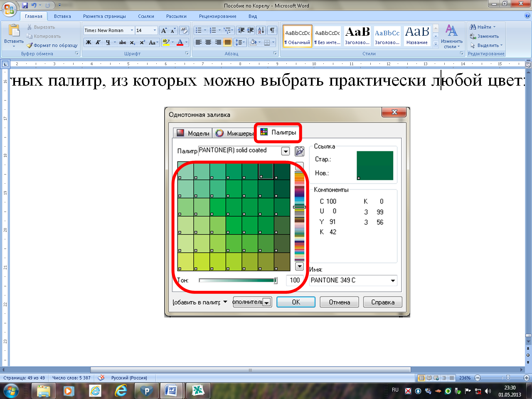The height and width of the screenshot is (399, 532).
Task: Save document via Quick Access toolbar
Action: click(25, 5)
